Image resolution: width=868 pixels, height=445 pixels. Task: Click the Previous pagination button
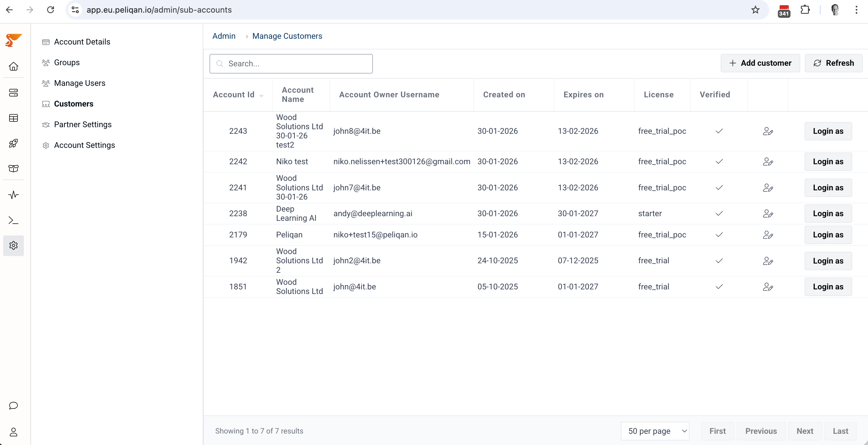pos(761,431)
